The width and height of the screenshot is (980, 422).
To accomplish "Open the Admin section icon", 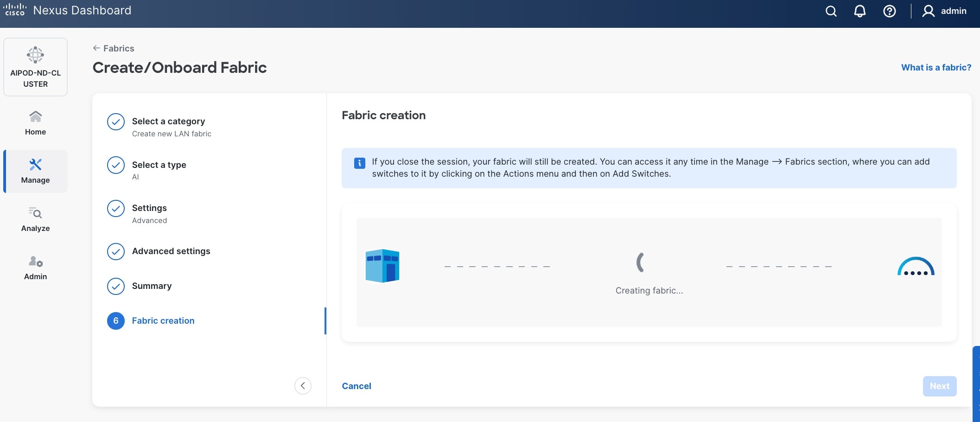I will (35, 261).
